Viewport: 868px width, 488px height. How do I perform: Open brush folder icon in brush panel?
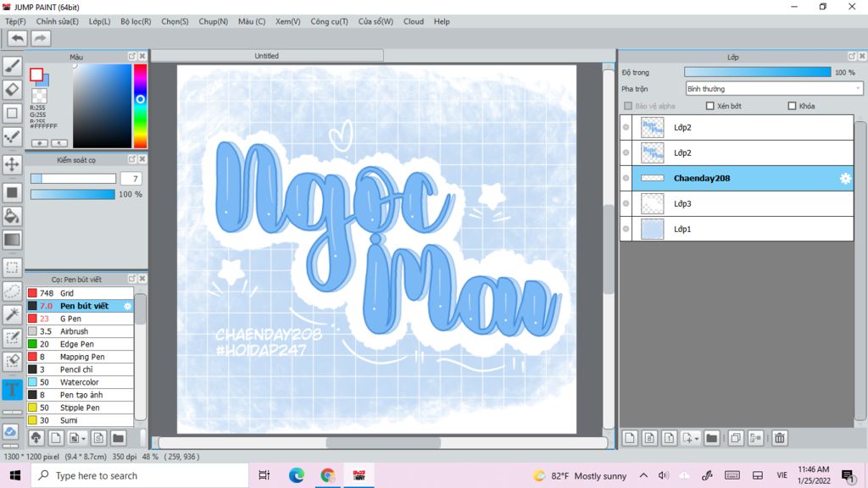[118, 438]
